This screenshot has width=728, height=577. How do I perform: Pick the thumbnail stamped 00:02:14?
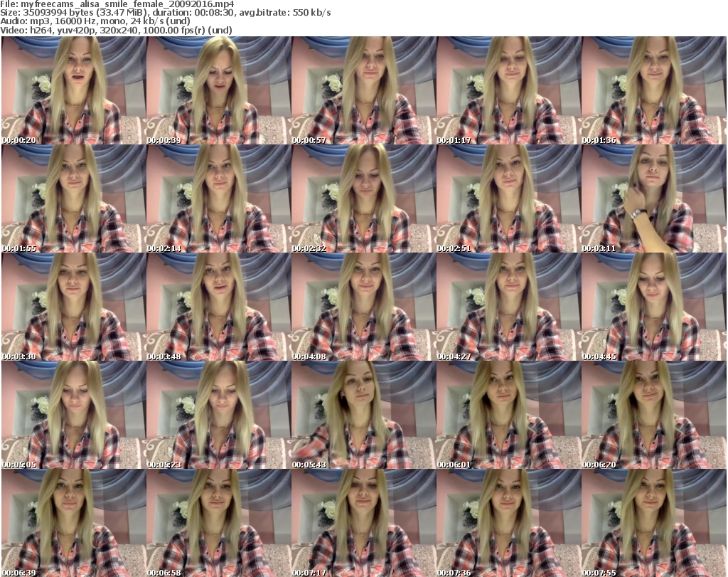coord(219,198)
